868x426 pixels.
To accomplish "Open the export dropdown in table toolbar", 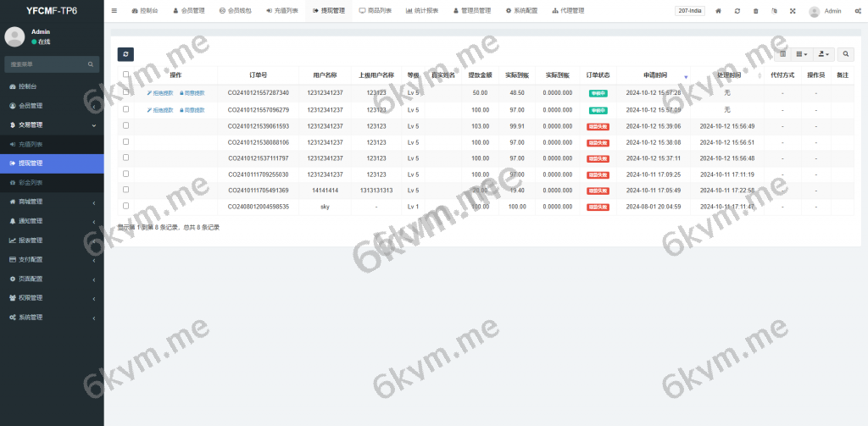I will [823, 54].
